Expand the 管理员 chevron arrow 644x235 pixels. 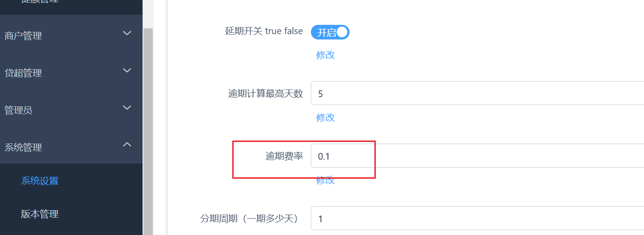point(127,108)
